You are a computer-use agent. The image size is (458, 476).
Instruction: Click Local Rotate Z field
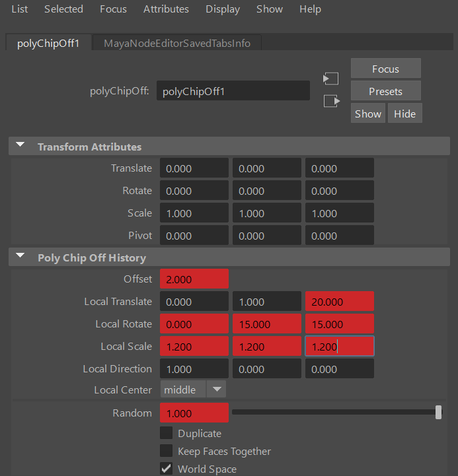tap(340, 323)
